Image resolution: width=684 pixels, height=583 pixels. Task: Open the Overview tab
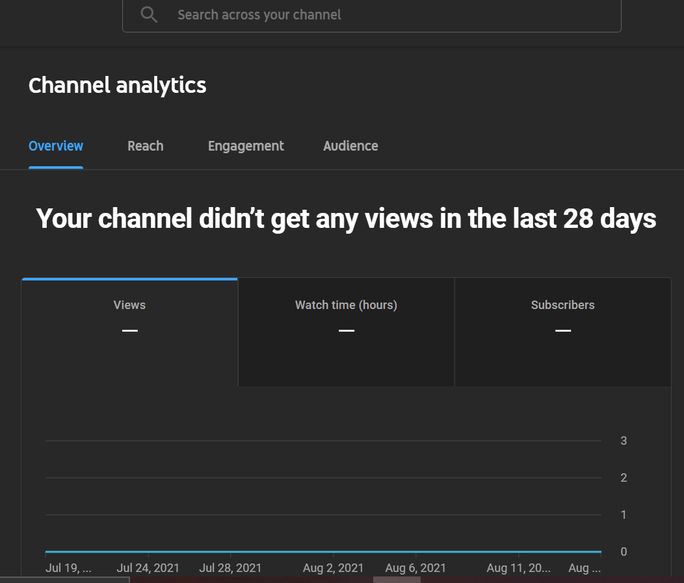[56, 146]
